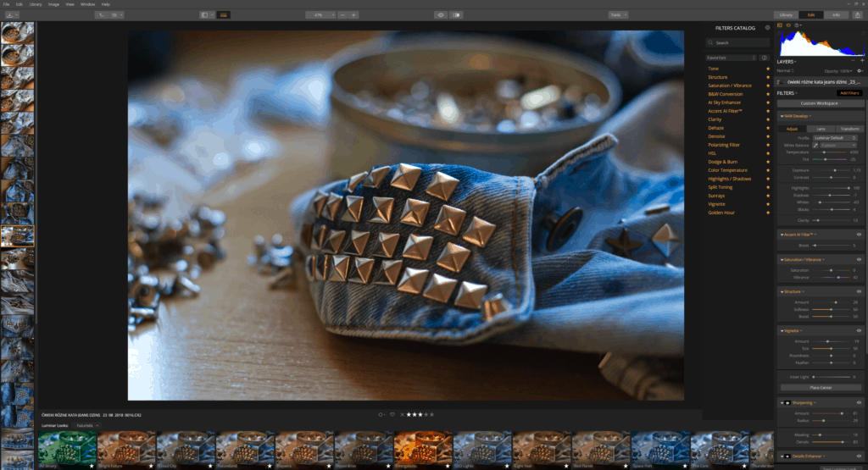868x470 pixels.
Task: Toggle Vignette filter visibility eye
Action: [860, 330]
